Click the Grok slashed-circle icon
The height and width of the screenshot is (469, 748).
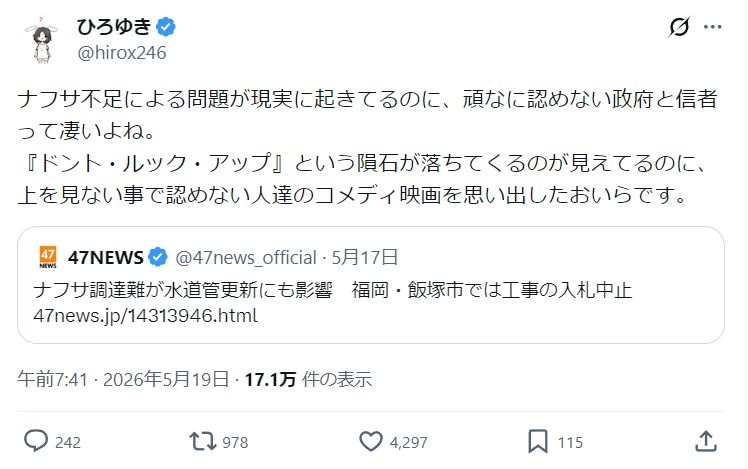[679, 27]
